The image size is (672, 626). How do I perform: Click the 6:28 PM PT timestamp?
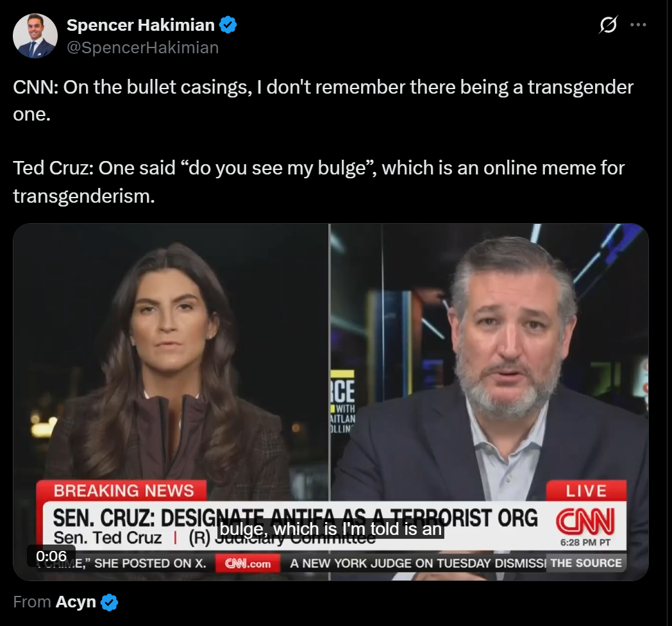[x=585, y=543]
